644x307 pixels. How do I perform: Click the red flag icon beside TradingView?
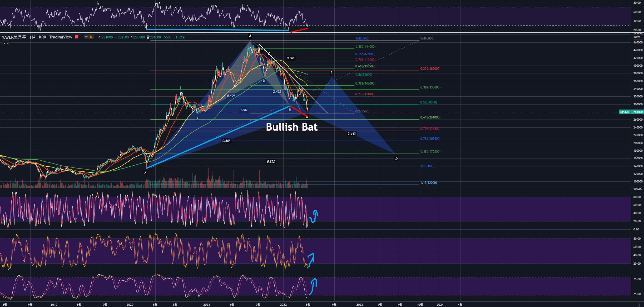click(77, 37)
